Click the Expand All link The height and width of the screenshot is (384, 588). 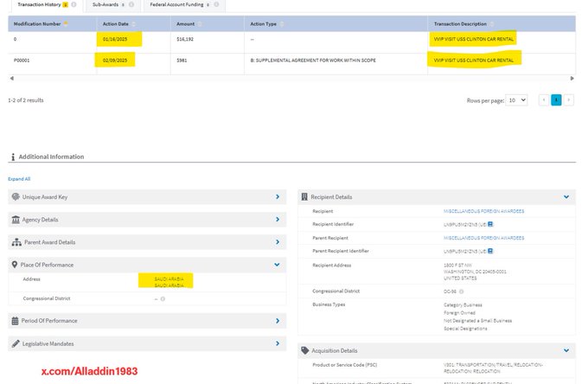coord(19,179)
